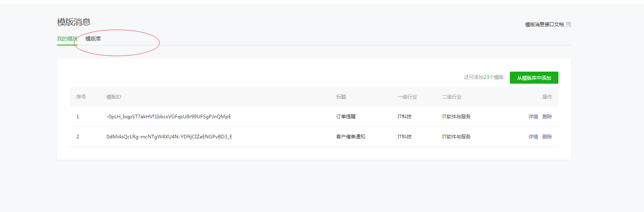Open the 模版消息接口文档 link

pyautogui.click(x=544, y=25)
